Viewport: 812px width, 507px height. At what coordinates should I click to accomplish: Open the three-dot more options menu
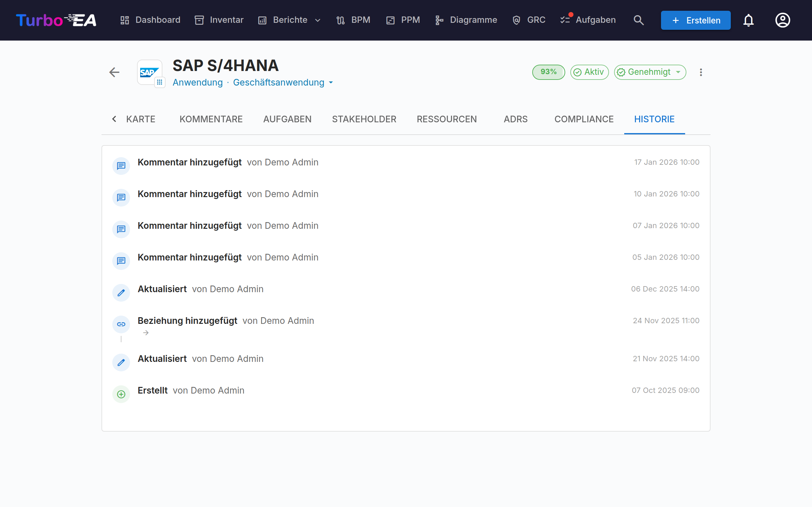pos(701,72)
